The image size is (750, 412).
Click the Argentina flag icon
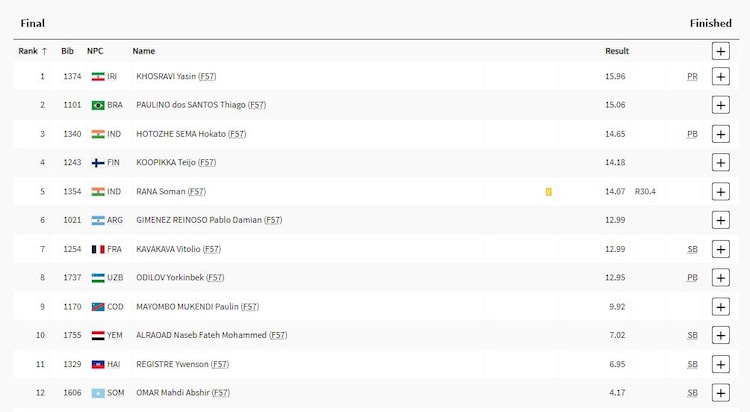pyautogui.click(x=98, y=220)
